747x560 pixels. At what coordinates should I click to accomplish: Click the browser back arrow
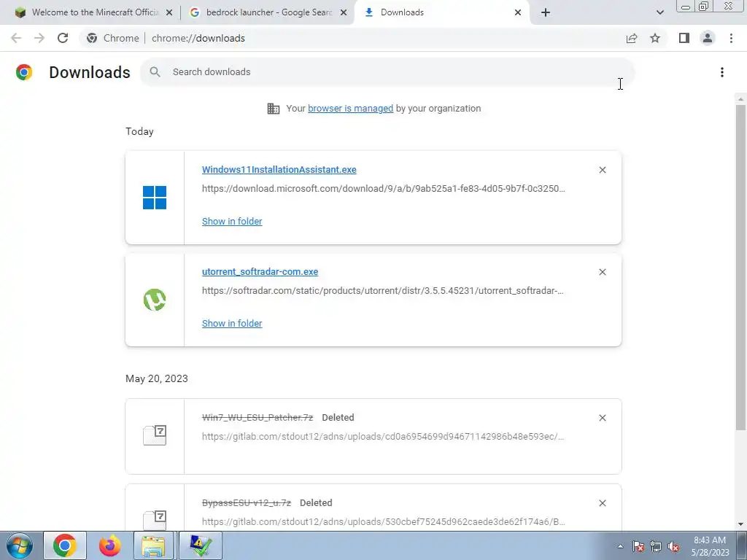click(x=16, y=38)
